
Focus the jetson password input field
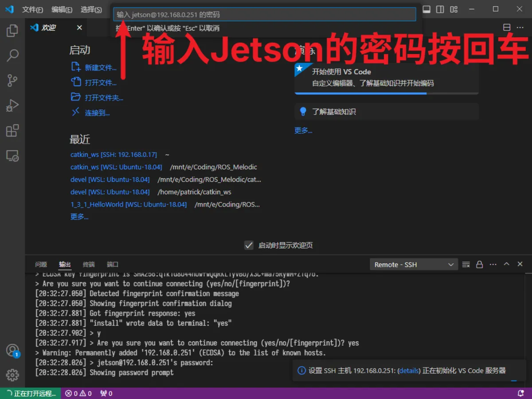pos(265,14)
